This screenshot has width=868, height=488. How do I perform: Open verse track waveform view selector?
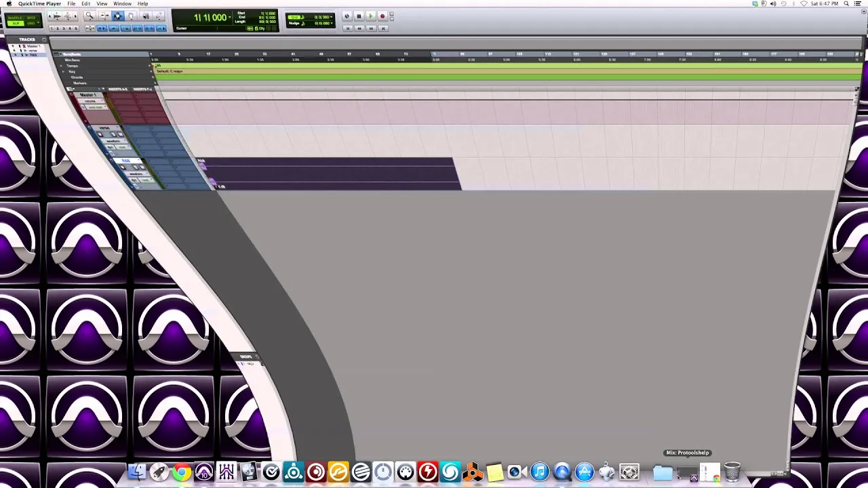pyautogui.click(x=113, y=141)
